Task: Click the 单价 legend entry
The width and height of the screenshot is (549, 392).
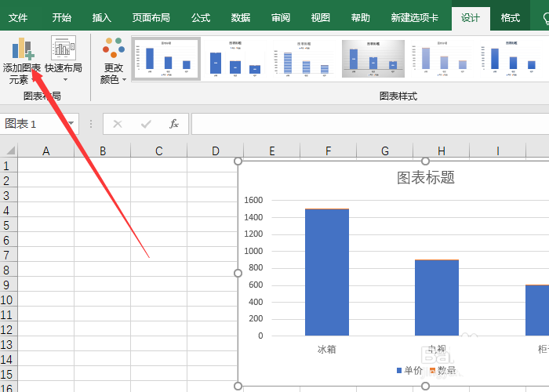Action: coord(409,370)
